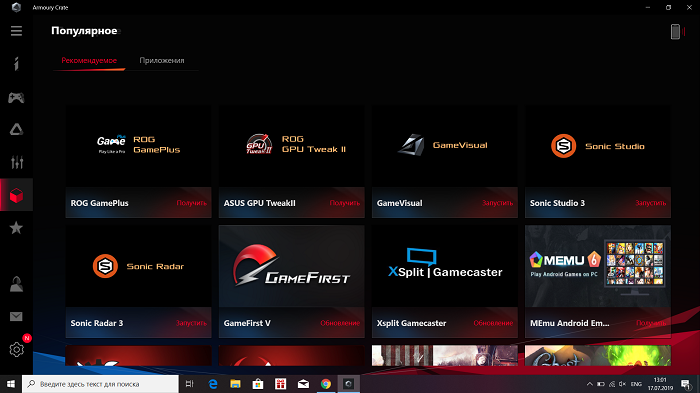Open the ROG GamePlus banner thumbnail
Screen dimensions: 700x393
(138, 146)
